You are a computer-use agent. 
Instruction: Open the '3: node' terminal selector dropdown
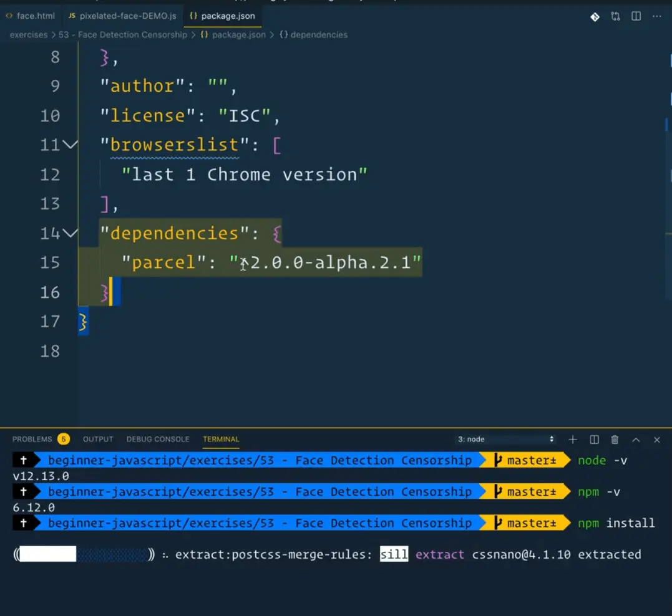click(x=505, y=440)
